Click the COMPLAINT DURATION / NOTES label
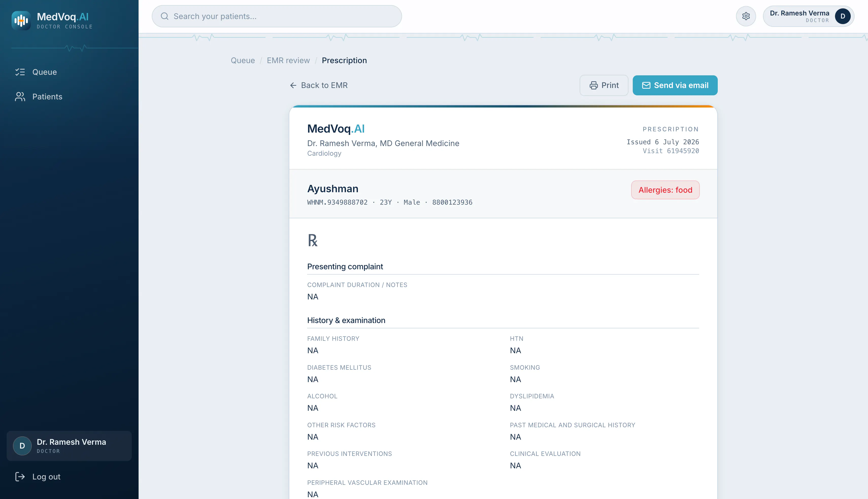This screenshot has height=499, width=868. pyautogui.click(x=357, y=285)
